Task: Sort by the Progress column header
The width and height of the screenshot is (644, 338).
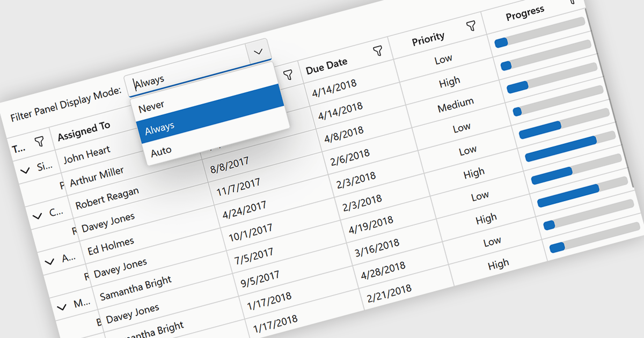Action: (525, 13)
